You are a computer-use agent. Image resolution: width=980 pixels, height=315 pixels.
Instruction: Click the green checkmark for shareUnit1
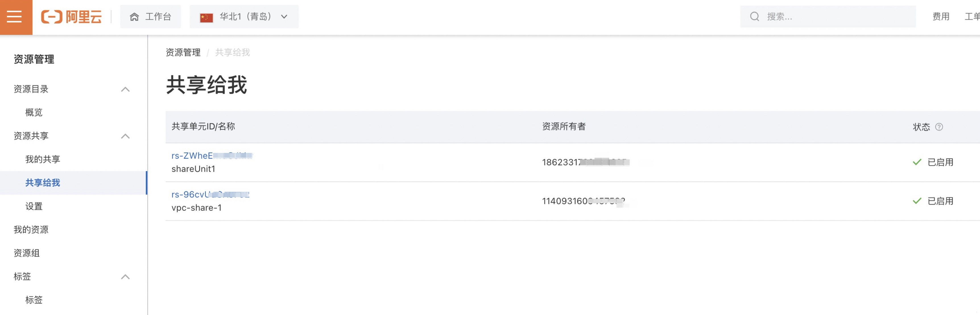pyautogui.click(x=917, y=162)
